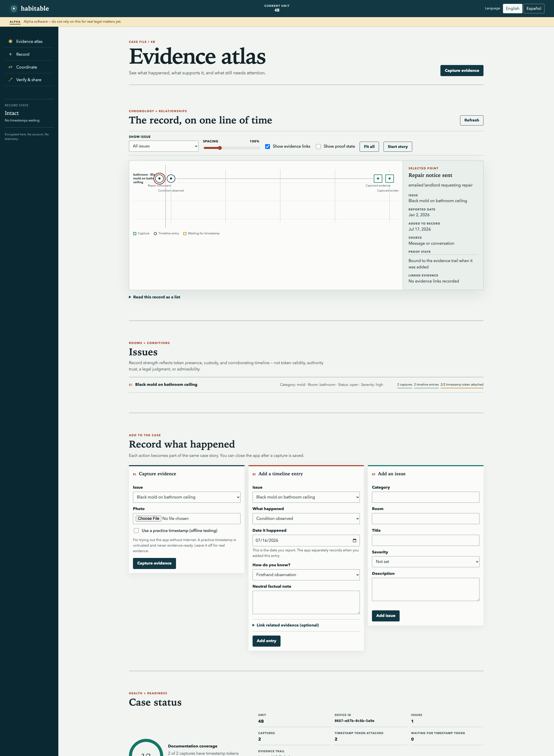Click the Description textarea

coord(426,589)
